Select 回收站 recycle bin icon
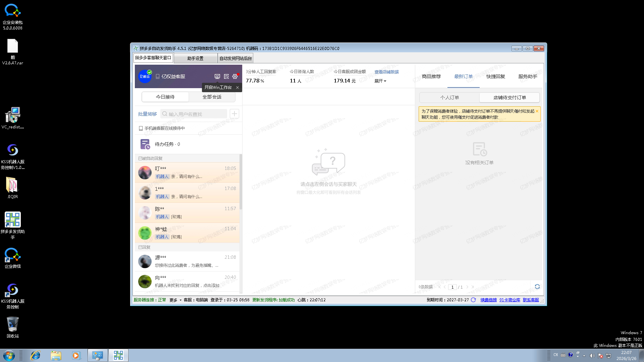 click(x=13, y=327)
